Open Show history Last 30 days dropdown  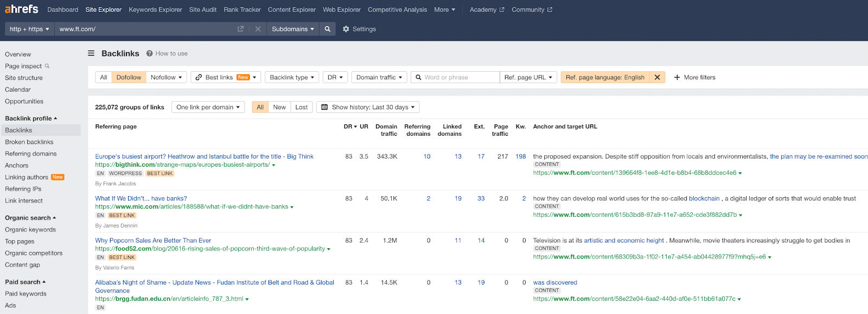[368, 107]
